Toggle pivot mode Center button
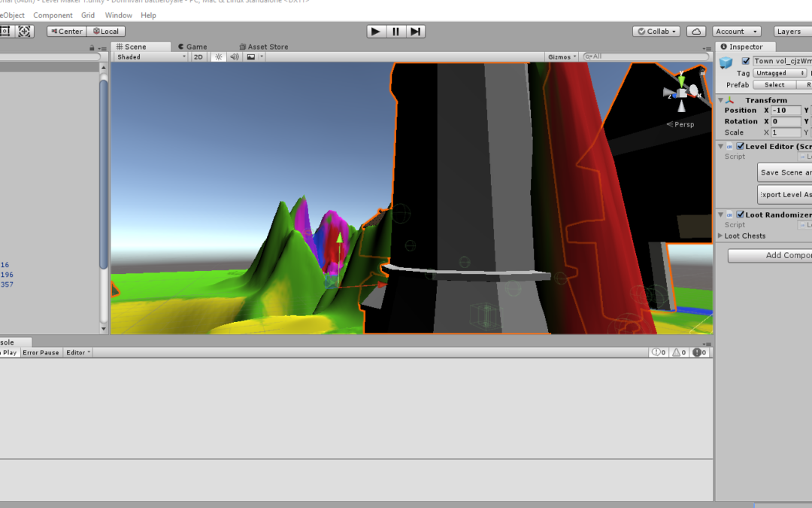 click(x=67, y=31)
